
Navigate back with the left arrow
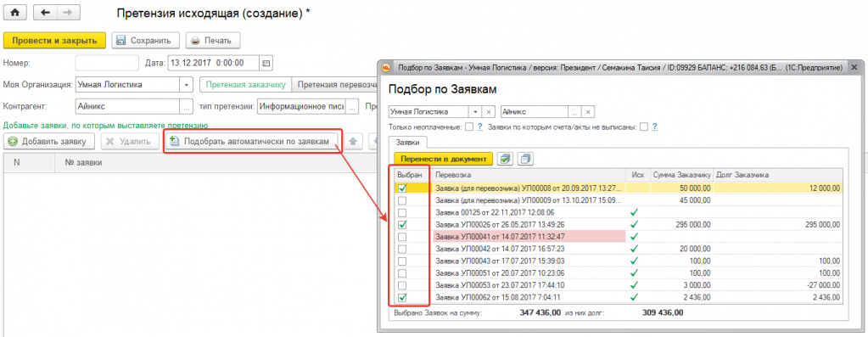tap(45, 12)
